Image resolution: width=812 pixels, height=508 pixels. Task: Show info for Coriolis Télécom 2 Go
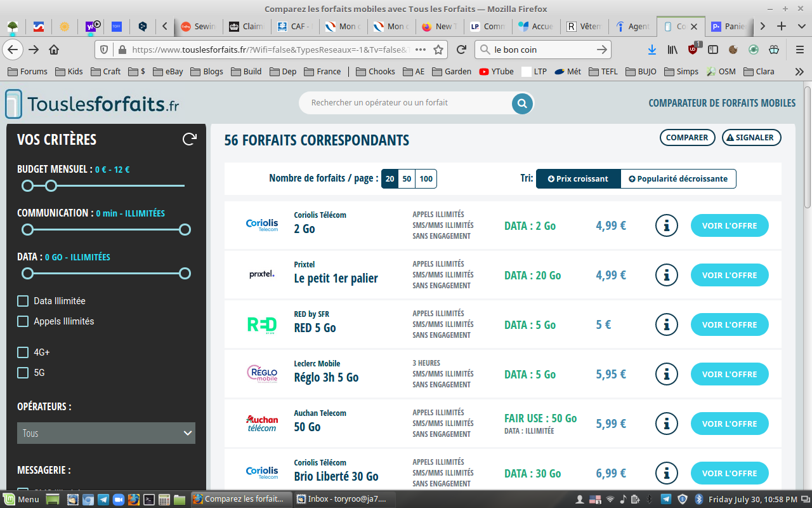click(666, 225)
